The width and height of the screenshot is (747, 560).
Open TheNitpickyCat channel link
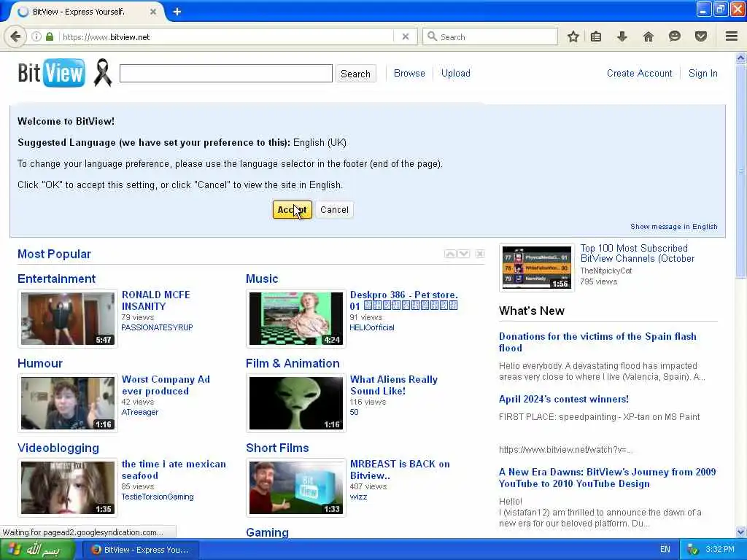[606, 271]
